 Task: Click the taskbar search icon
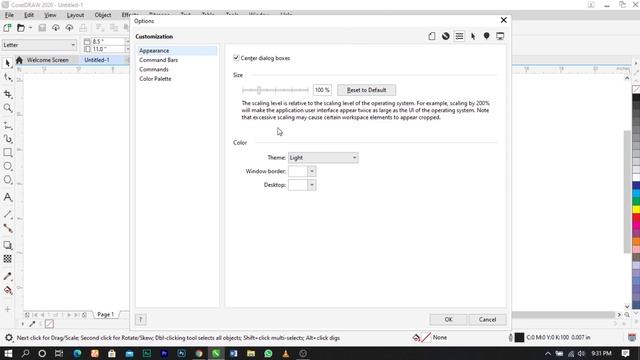tap(25, 353)
